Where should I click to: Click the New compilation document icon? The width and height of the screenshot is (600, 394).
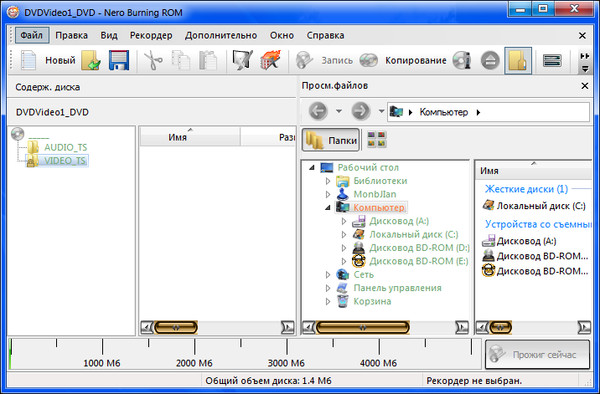28,60
